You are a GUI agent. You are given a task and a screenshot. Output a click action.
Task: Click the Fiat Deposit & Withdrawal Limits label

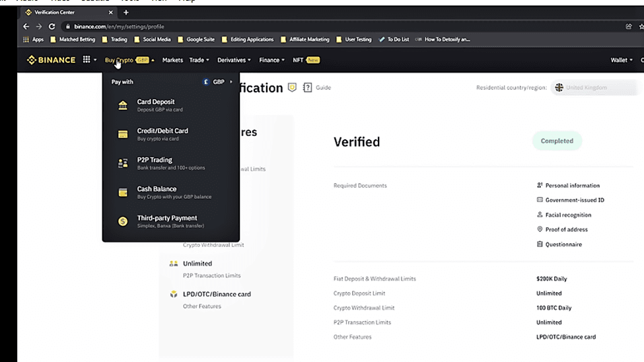[375, 279]
